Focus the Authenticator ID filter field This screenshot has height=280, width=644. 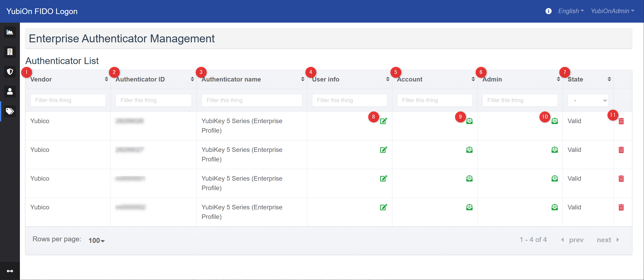154,100
